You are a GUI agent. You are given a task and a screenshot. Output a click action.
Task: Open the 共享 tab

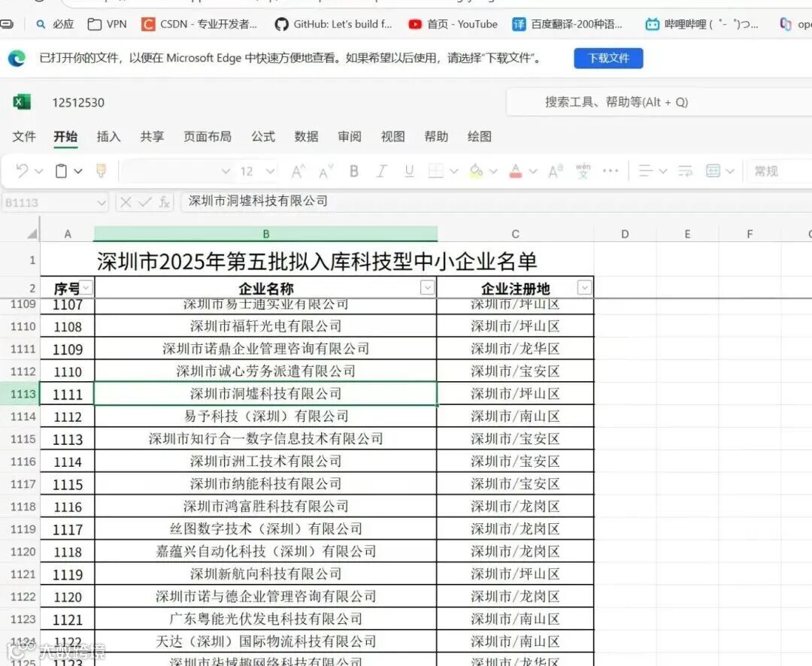(152, 136)
